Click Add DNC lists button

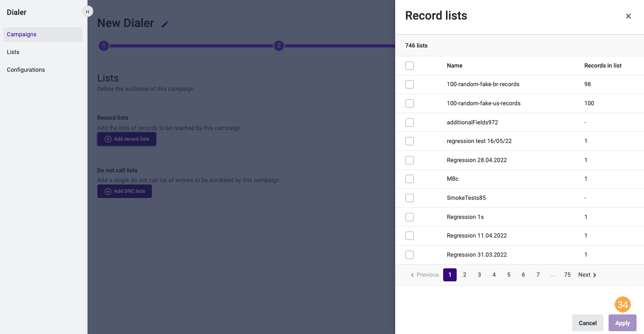tap(124, 191)
